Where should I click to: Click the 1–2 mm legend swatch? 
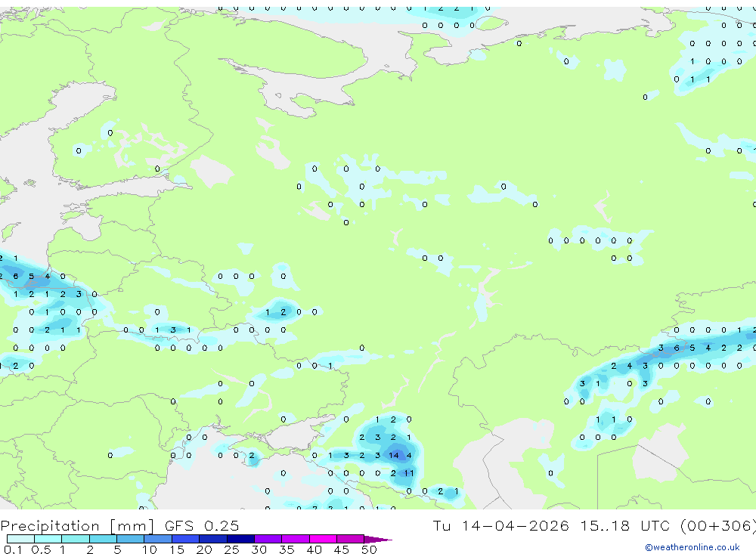(x=76, y=539)
